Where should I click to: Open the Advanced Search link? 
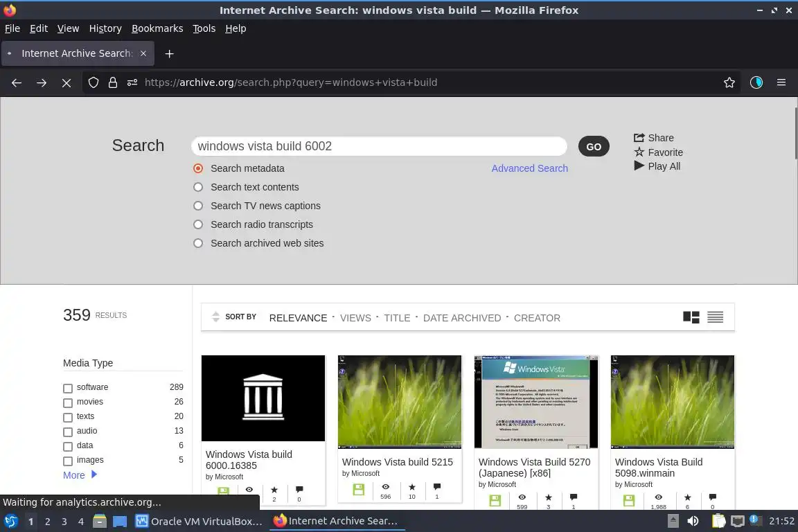point(529,168)
